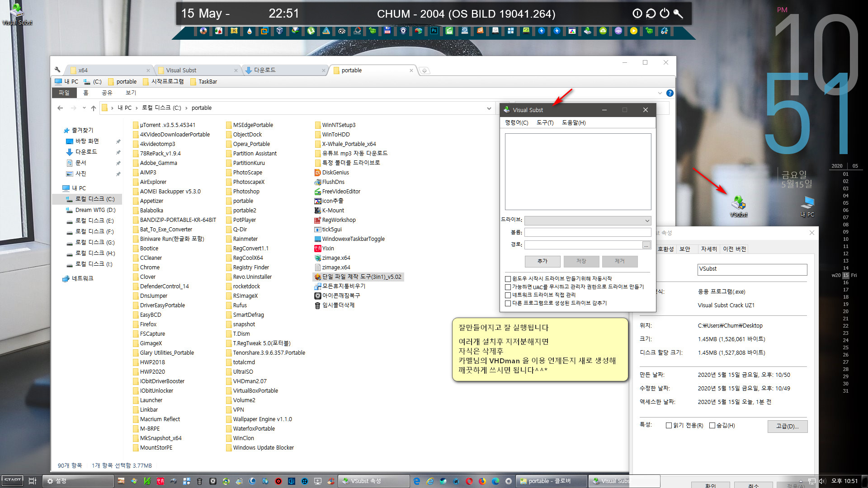868x488 pixels.
Task: Open 도구(T) menu in Visual Subst
Action: [545, 123]
